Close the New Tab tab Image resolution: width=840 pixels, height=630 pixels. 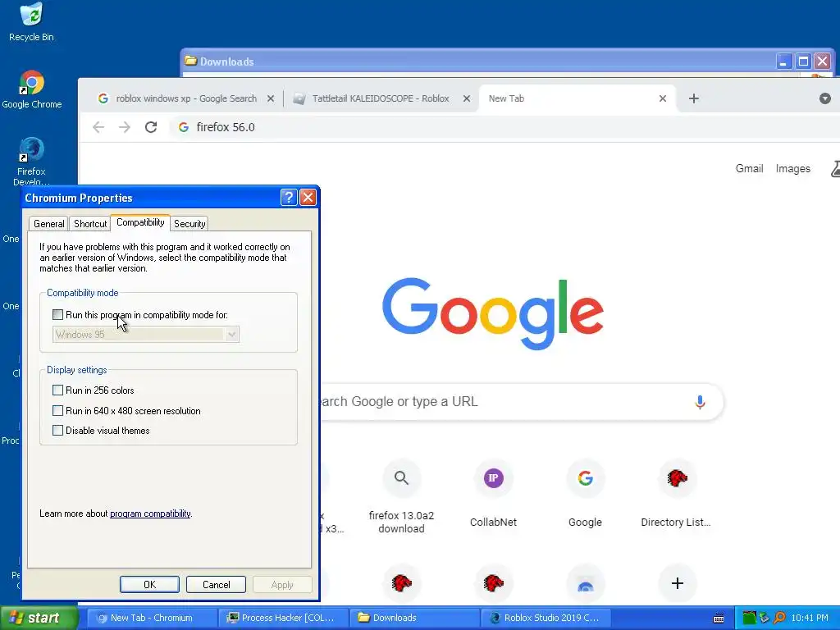pos(663,98)
